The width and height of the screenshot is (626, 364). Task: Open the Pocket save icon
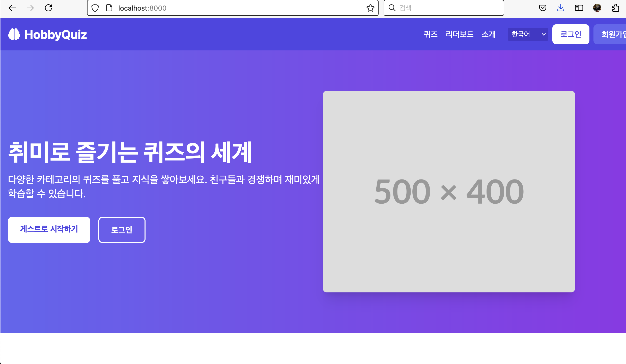click(x=543, y=8)
